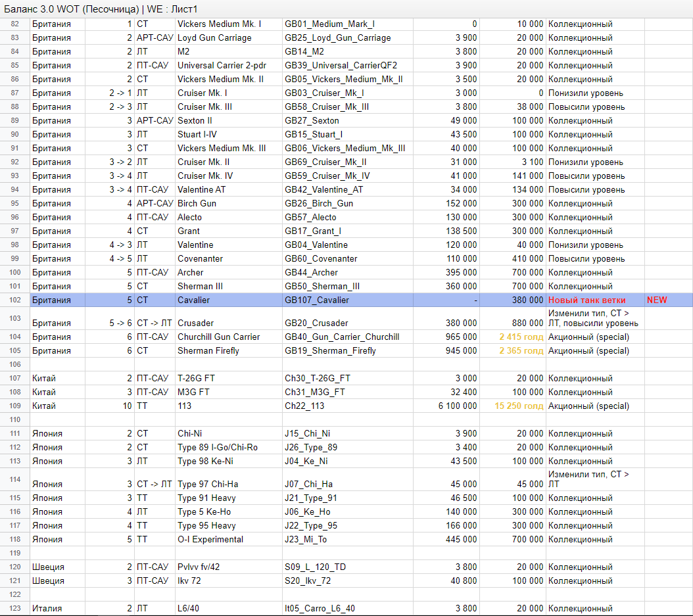Select row header 102
The width and height of the screenshot is (693, 616).
coord(15,300)
